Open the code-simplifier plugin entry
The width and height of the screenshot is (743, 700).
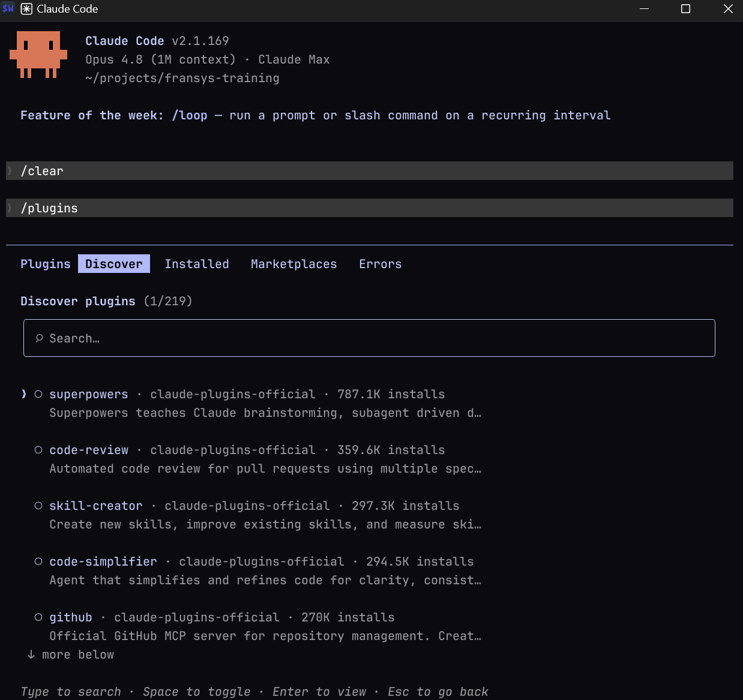tap(103, 561)
